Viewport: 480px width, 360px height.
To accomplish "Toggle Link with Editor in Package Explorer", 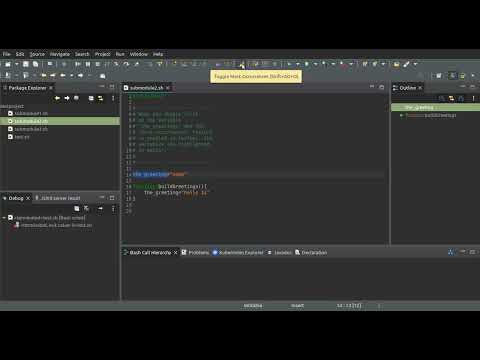I will tap(100, 98).
